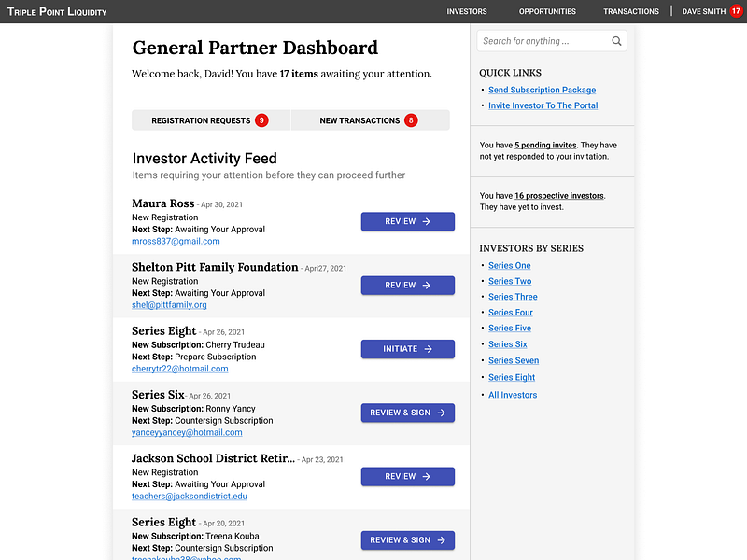
Task: Open notifications via the red 17 badge
Action: (x=737, y=12)
